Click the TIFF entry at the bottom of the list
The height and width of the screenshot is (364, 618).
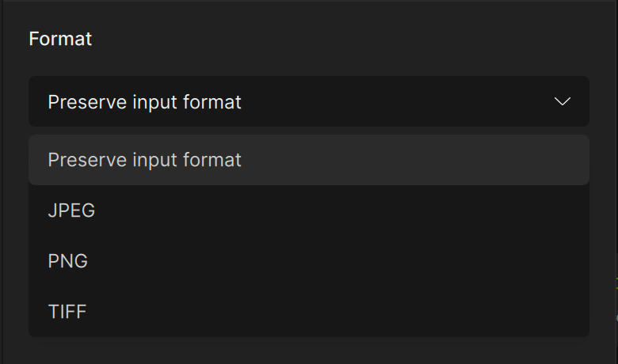(x=309, y=311)
